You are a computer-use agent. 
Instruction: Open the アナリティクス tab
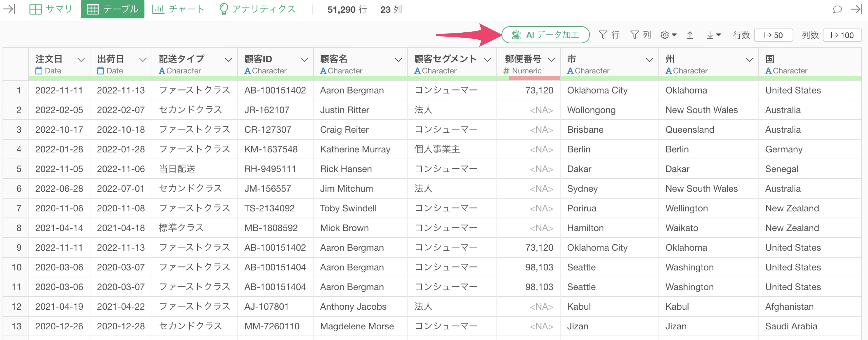[x=257, y=9]
